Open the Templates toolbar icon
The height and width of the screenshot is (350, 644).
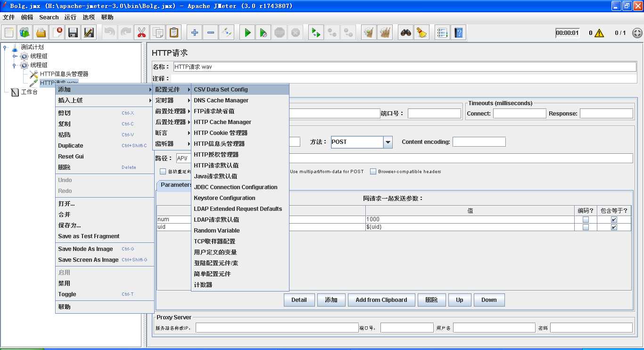click(25, 33)
